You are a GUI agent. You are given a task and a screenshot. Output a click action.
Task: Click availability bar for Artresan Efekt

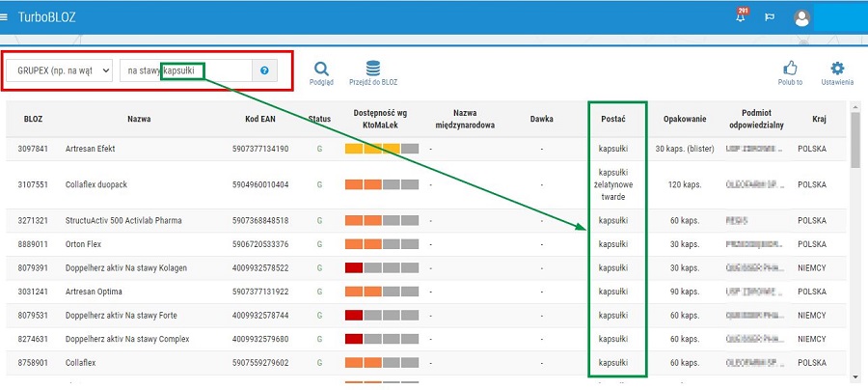(382, 149)
